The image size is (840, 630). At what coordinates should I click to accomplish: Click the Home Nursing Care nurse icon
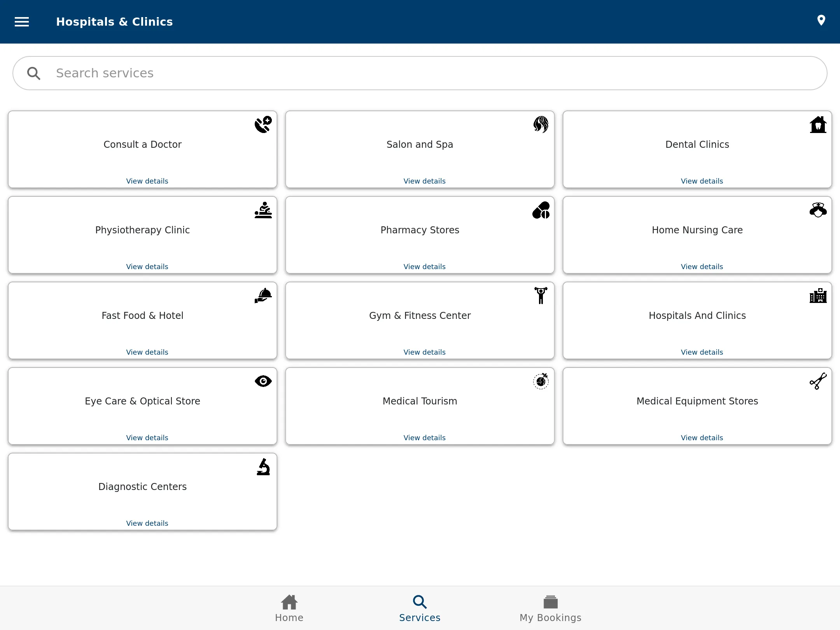coord(818,210)
